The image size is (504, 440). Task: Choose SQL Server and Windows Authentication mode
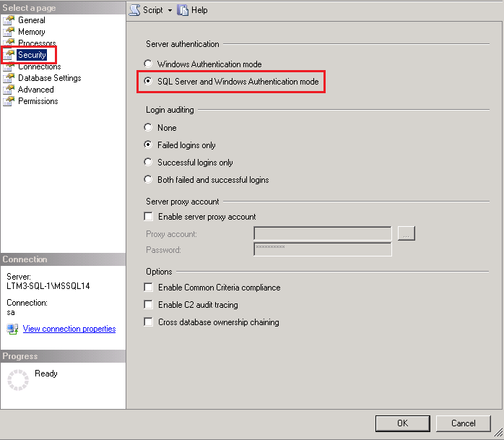pos(149,82)
